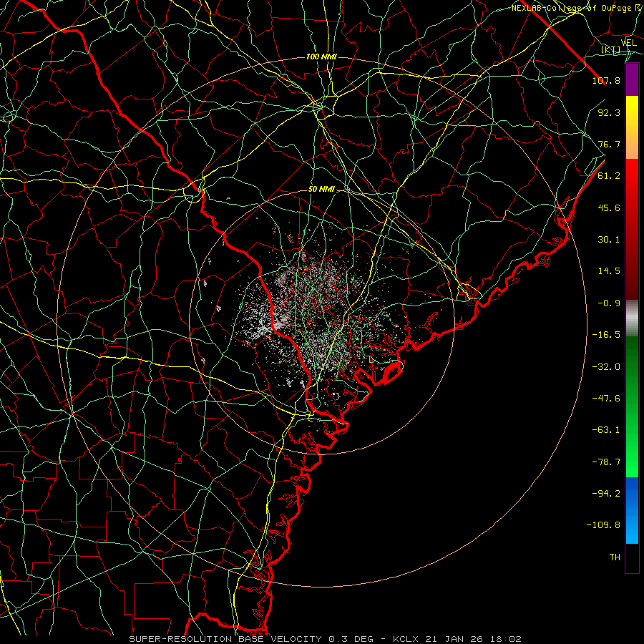This screenshot has height=644, width=644.
Task: Select the -32.0 value on the velocity scale
Action: [606, 367]
